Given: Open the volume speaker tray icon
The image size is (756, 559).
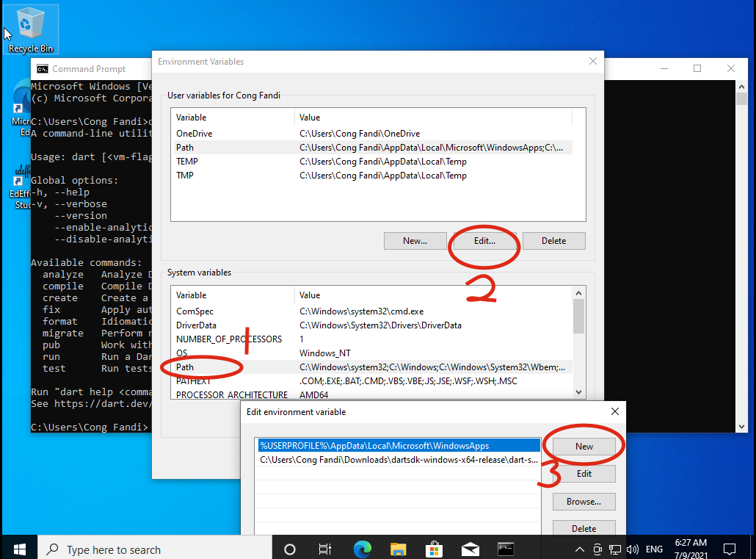Looking at the screenshot, I should coord(632,549).
